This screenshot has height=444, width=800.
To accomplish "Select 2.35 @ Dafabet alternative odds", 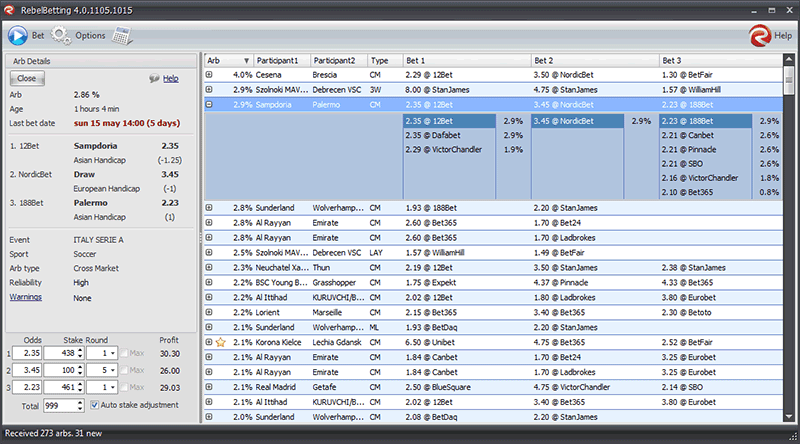I will click(449, 135).
